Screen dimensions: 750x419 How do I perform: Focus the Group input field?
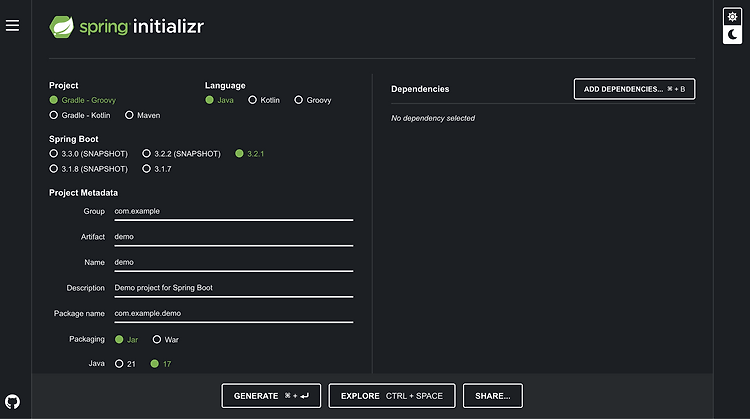pos(233,211)
